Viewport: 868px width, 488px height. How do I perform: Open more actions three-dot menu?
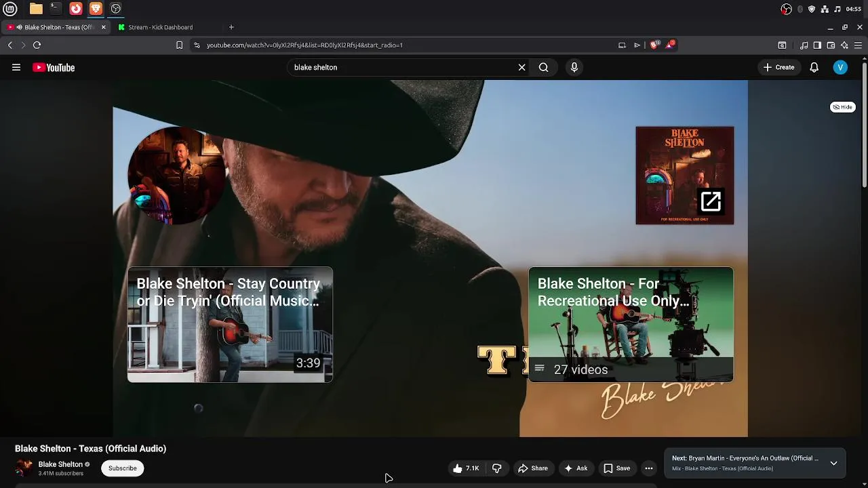point(648,468)
